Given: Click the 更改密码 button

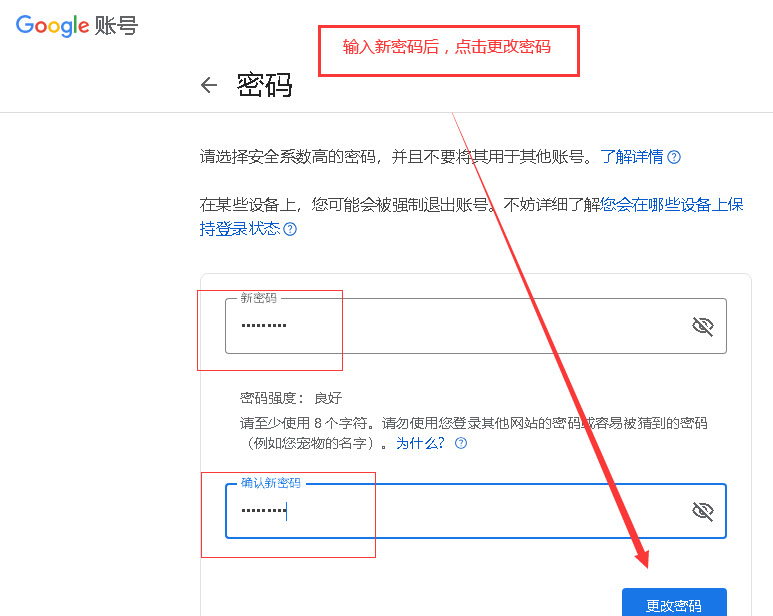Looking at the screenshot, I should (x=674, y=602).
